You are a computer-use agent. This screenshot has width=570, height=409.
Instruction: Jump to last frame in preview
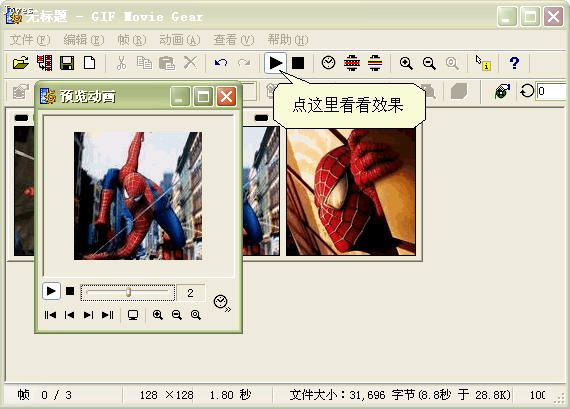[x=108, y=315]
